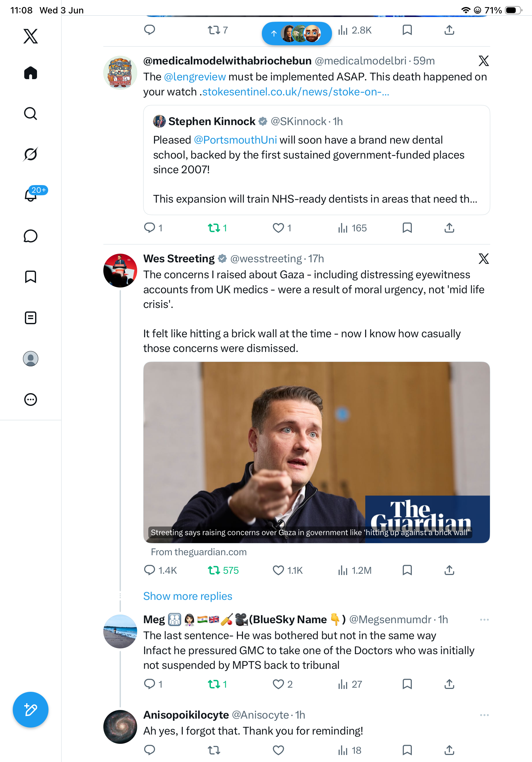This screenshot has height=762, width=532.
Task: Like Wes Streeting's Gaza post
Action: [278, 570]
